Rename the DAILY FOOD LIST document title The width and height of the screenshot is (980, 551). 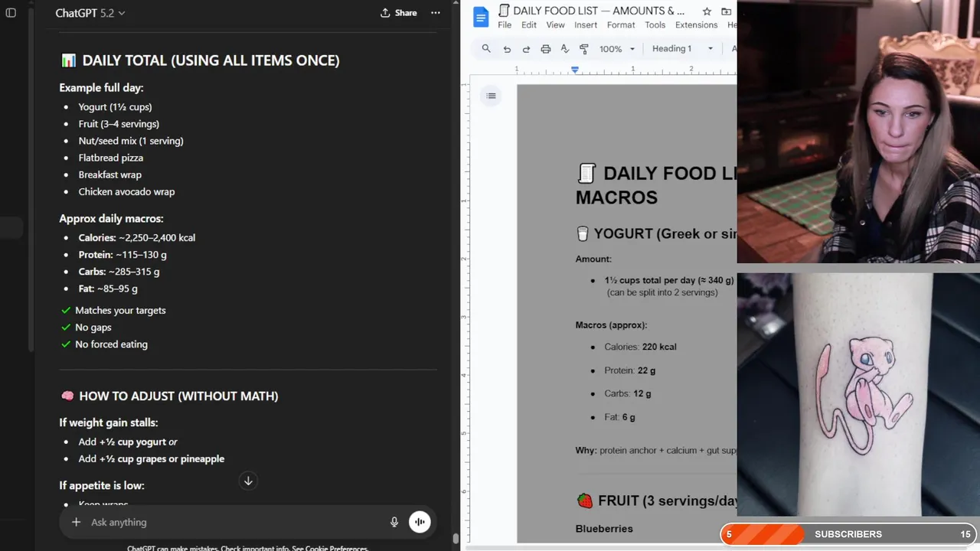click(599, 11)
